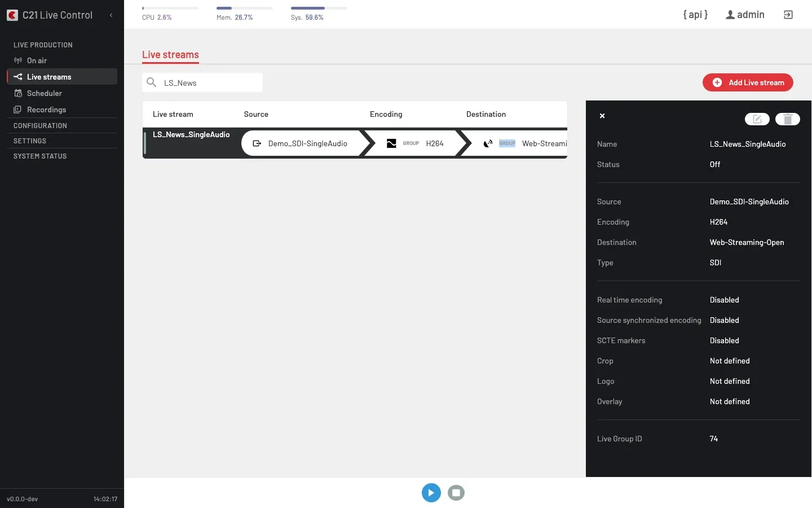Select the Live streams tab heading

(x=170, y=55)
